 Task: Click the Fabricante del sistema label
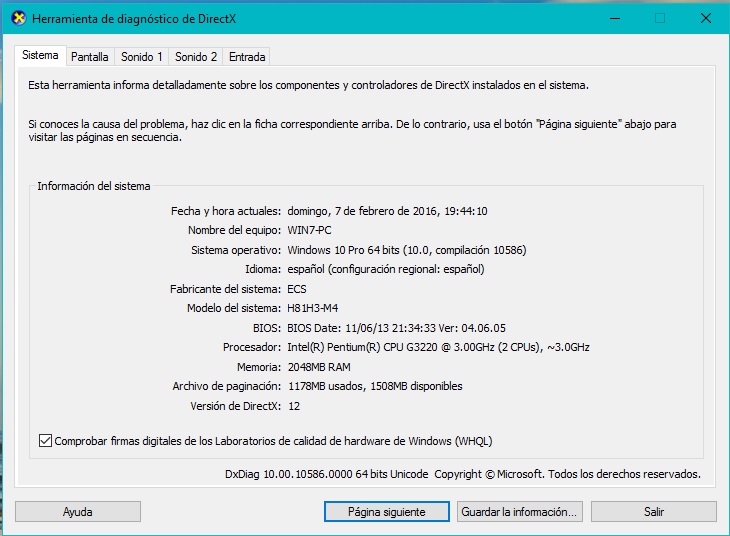pos(225,289)
